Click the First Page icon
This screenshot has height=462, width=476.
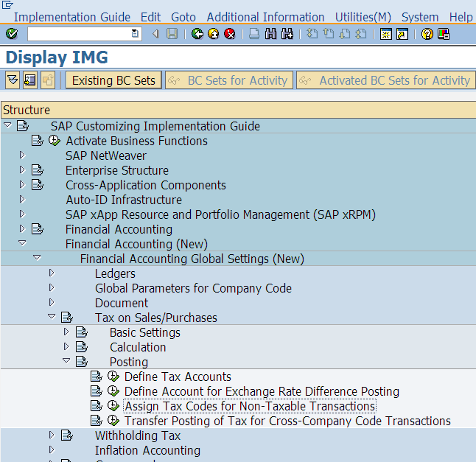click(312, 34)
